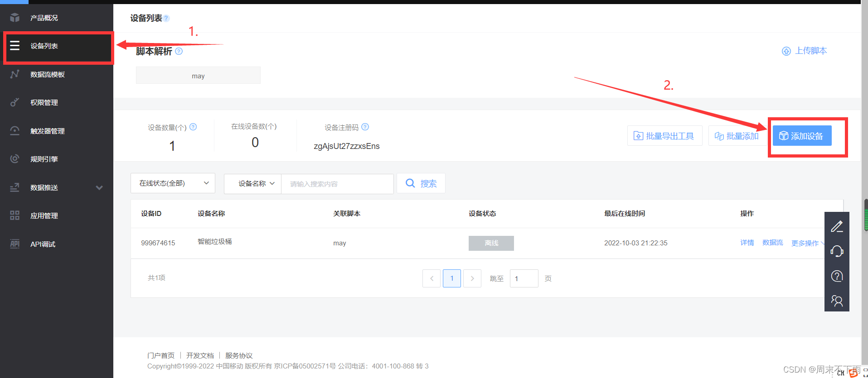Image resolution: width=868 pixels, height=378 pixels.
Task: Click the upload icon next to 上传脚本
Action: [786, 51]
